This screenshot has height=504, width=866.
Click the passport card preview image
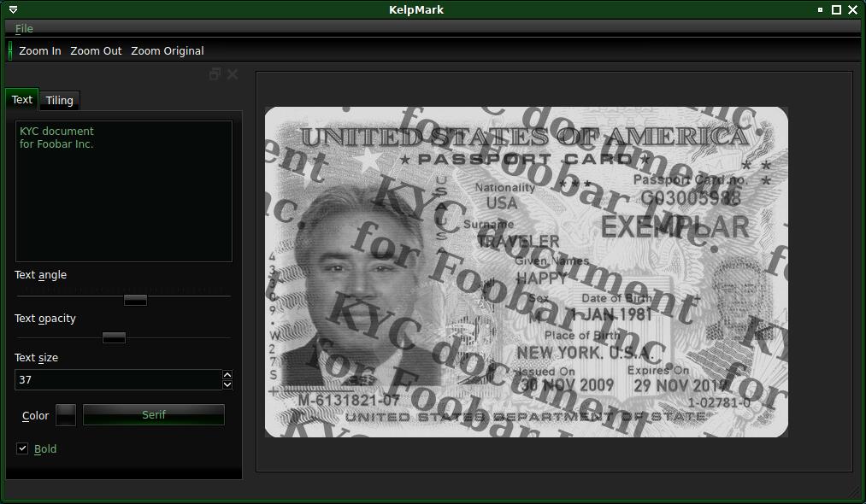(x=527, y=273)
